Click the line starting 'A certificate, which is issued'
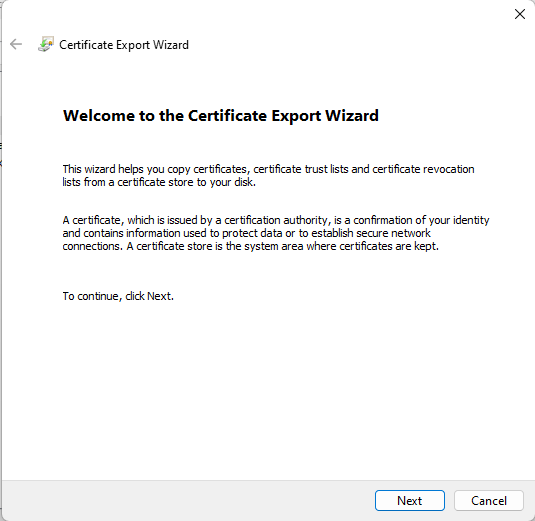 tap(276, 220)
